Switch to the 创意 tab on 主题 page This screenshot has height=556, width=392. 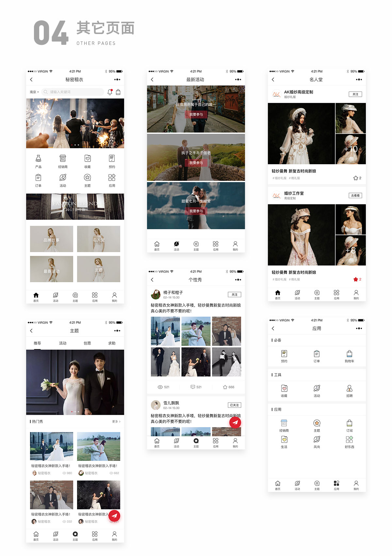click(x=87, y=343)
